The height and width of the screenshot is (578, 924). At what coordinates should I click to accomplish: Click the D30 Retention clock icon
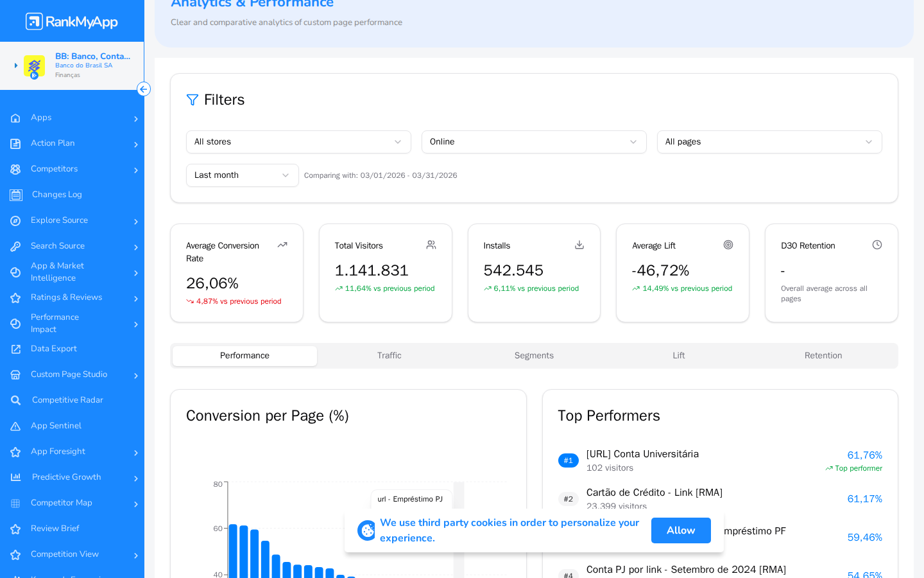877,245
